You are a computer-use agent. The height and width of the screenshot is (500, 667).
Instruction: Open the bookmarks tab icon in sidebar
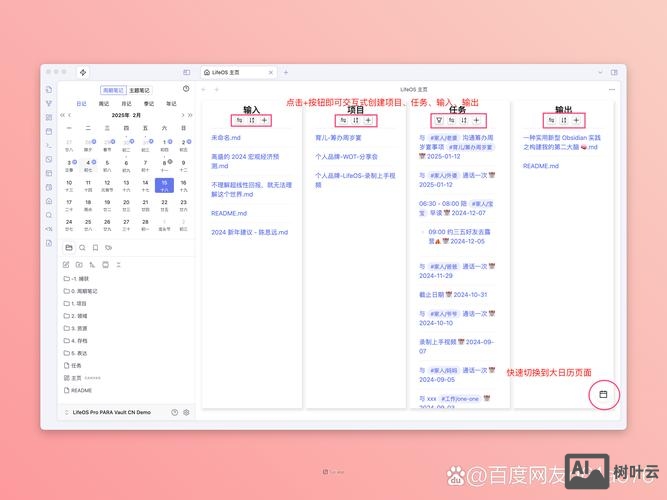pyautogui.click(x=95, y=248)
